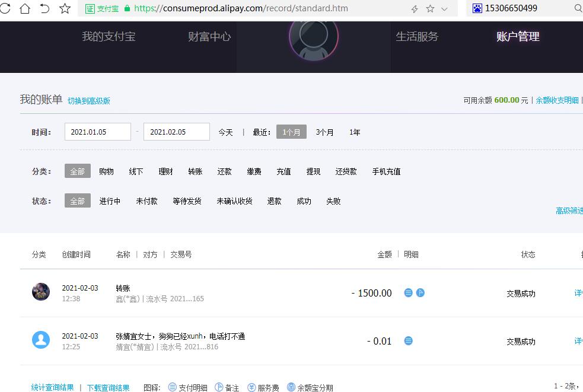Select 全部 in the 状态 row

tap(78, 201)
